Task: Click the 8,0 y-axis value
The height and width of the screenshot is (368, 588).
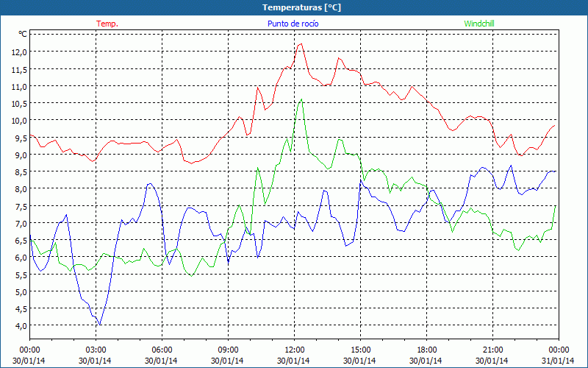Action: pyautogui.click(x=21, y=189)
